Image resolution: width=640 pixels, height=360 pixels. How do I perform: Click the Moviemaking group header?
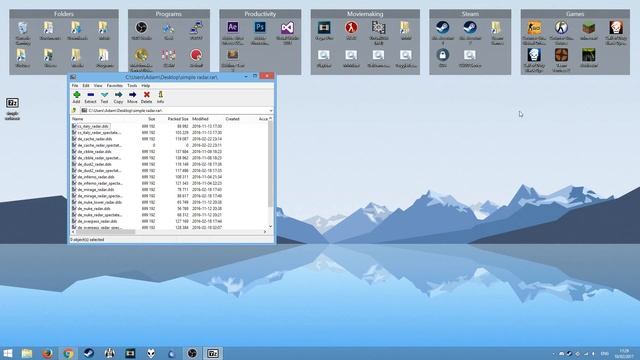(x=365, y=14)
